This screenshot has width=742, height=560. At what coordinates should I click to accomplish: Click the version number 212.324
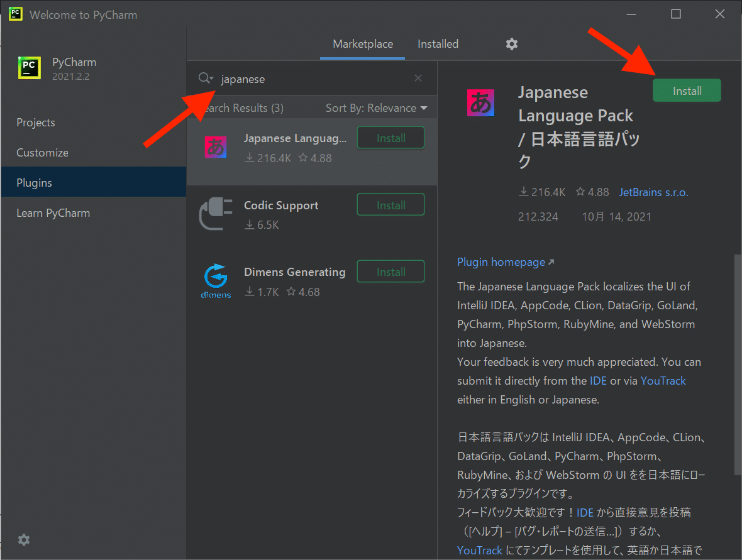point(538,217)
